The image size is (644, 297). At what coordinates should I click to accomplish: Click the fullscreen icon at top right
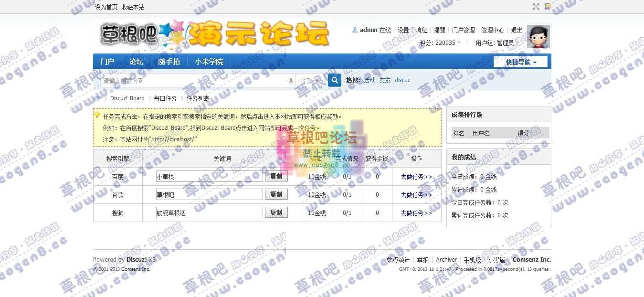536,7
